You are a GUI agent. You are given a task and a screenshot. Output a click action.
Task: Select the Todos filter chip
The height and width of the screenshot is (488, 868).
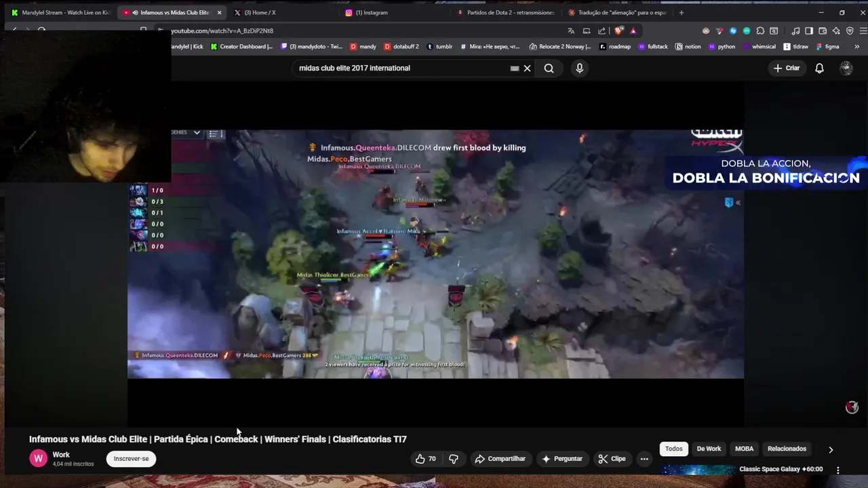click(673, 449)
